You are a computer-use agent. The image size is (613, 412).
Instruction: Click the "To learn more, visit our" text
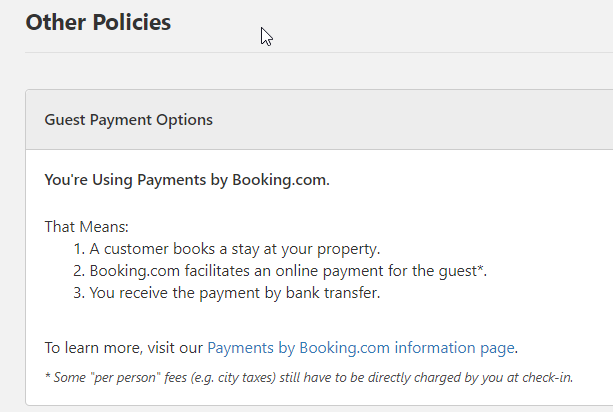pos(124,348)
